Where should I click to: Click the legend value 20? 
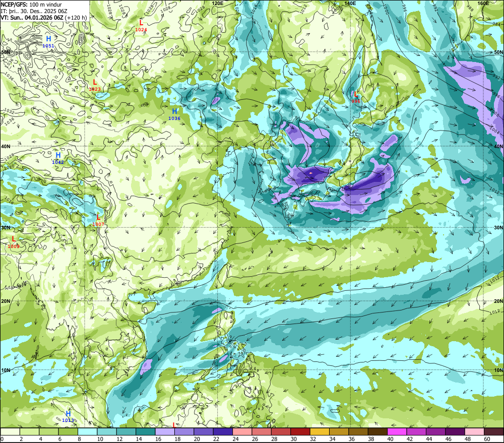pyautogui.click(x=197, y=439)
